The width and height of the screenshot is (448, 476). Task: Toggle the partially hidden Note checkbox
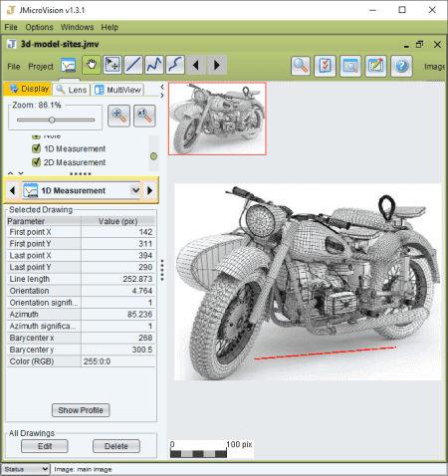click(x=36, y=136)
